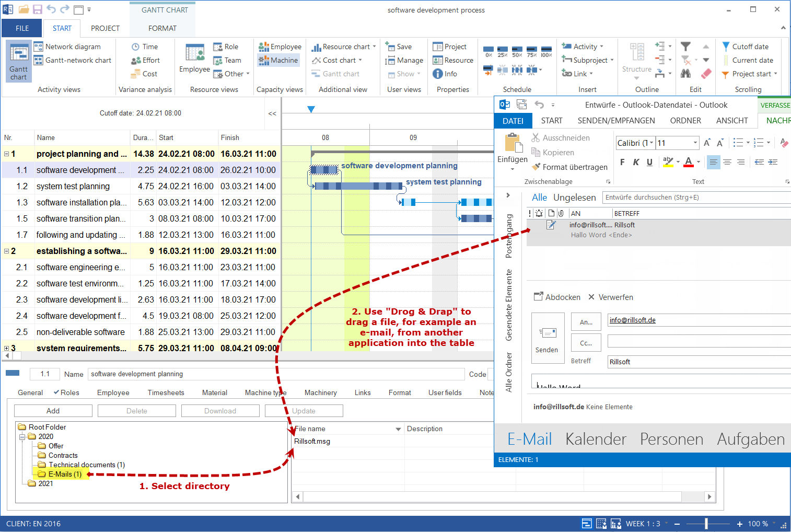
Task: Click Verwerfen in Outlook
Action: (610, 297)
